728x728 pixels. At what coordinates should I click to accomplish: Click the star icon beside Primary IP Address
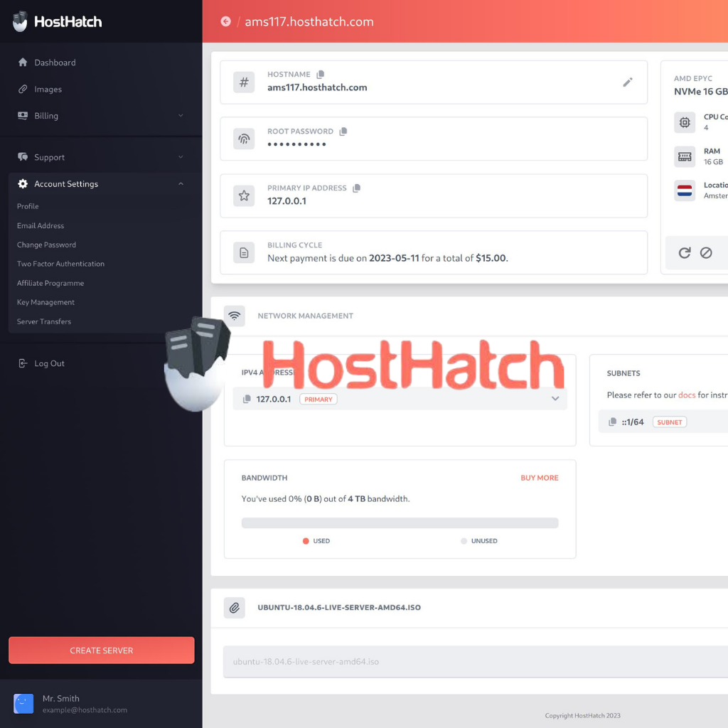244,196
